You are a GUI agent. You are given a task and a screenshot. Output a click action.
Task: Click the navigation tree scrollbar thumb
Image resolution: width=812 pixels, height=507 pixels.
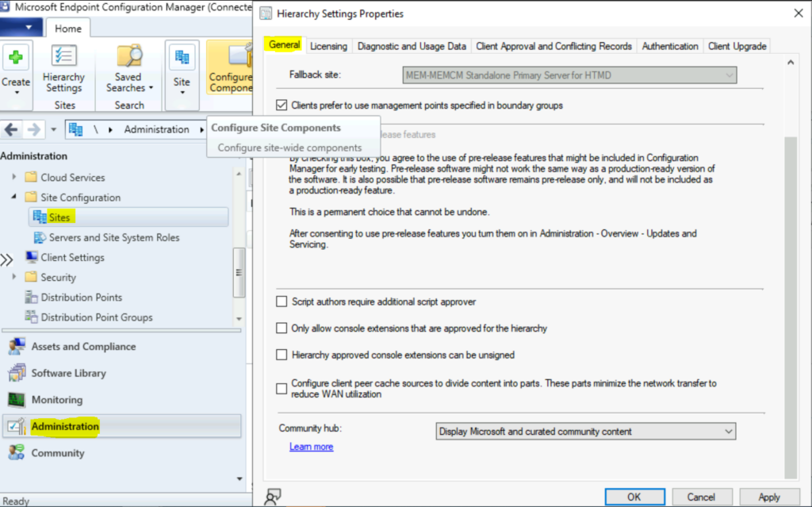point(239,273)
